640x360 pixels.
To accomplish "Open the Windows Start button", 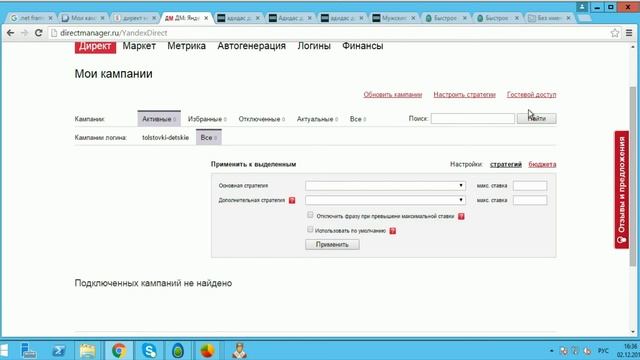I will (4, 351).
